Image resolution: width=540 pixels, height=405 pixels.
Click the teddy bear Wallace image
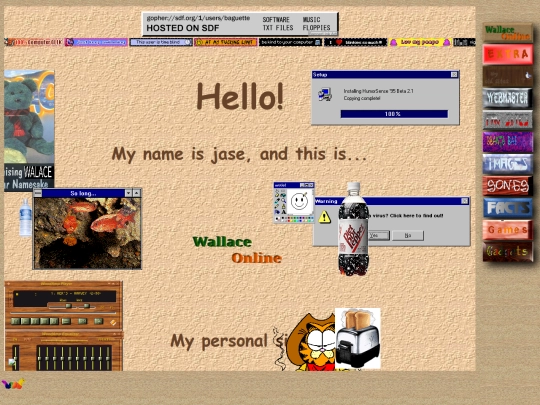[29, 131]
